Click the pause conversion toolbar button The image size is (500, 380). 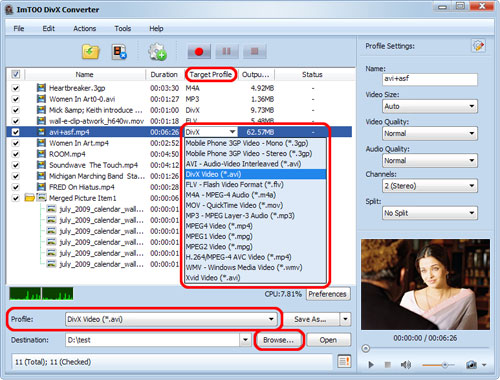point(227,52)
